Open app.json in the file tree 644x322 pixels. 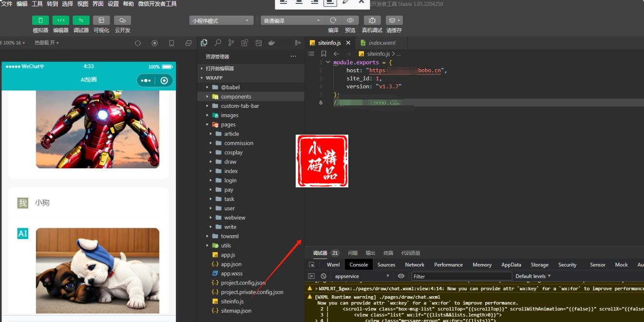(x=251, y=264)
